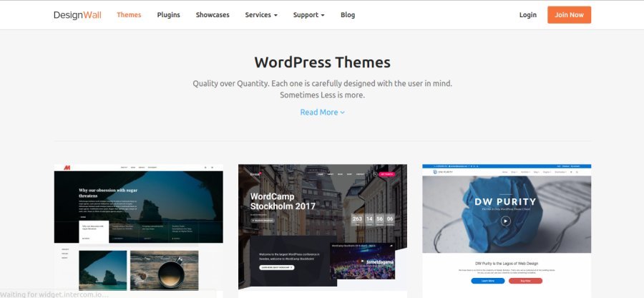Click the DW Purity logo icon in third preview
The width and height of the screenshot is (644, 298).
[x=435, y=172]
